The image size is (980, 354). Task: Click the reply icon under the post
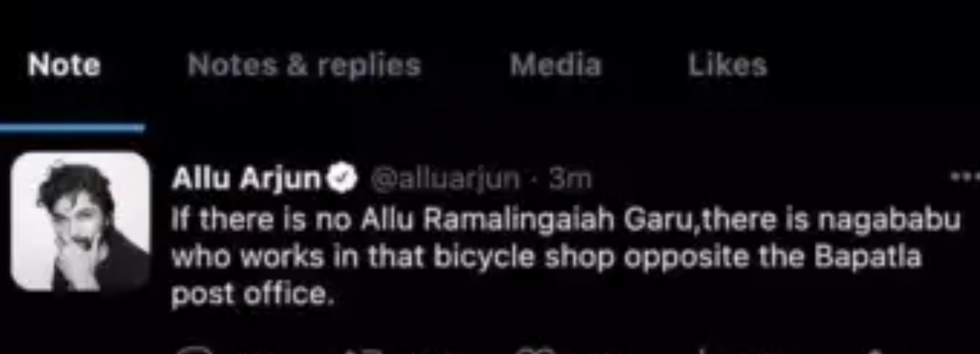point(194,351)
